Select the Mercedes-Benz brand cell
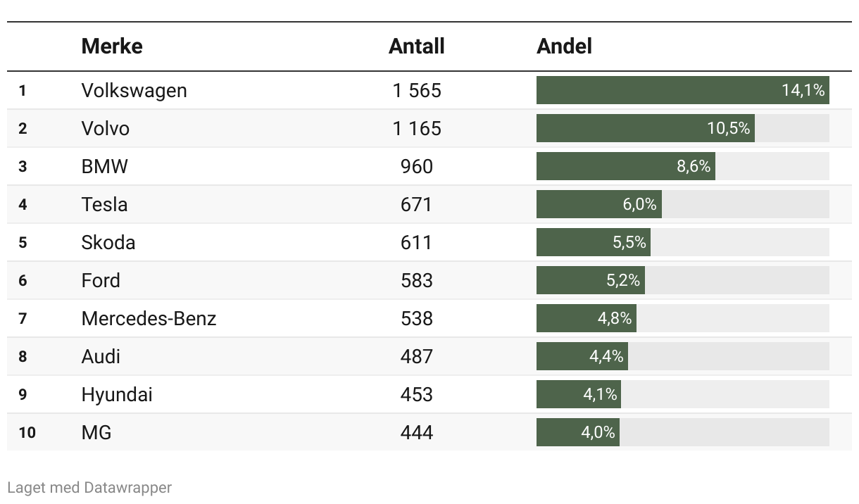Image resolution: width=859 pixels, height=504 pixels. (x=149, y=319)
